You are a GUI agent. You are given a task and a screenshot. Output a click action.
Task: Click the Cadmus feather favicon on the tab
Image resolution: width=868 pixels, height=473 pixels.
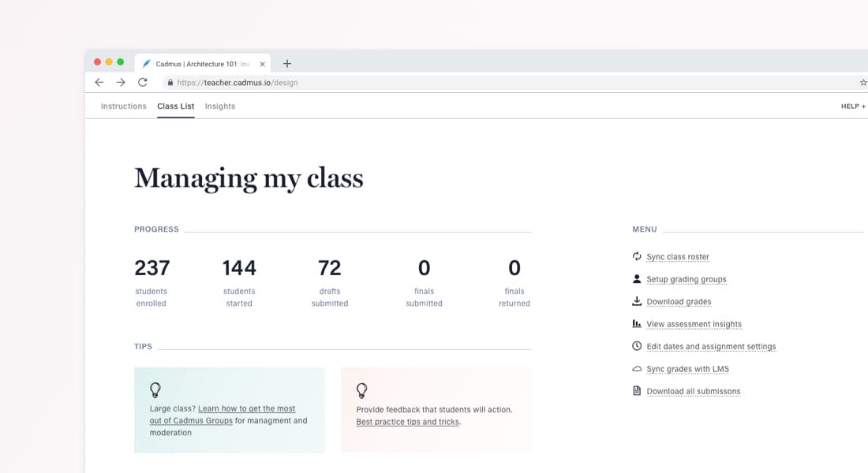(x=147, y=64)
